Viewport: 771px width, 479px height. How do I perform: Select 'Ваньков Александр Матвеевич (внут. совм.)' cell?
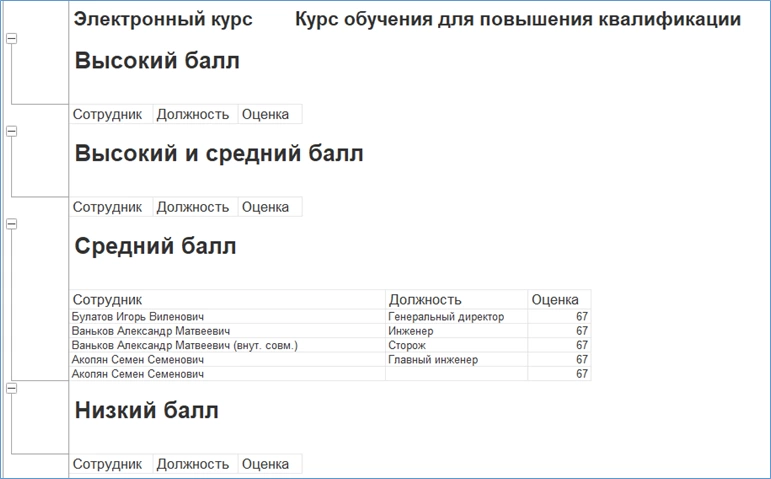coord(227,345)
